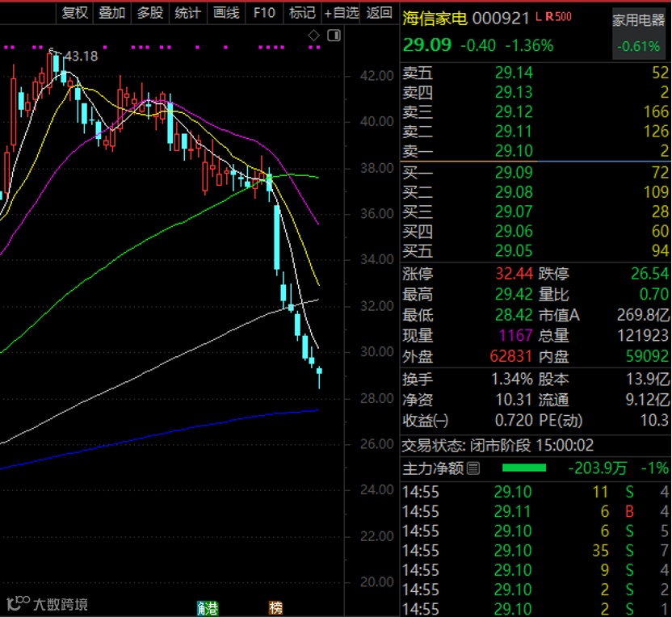Select the 卖四 price 29.13
672x617 pixels.
[514, 92]
